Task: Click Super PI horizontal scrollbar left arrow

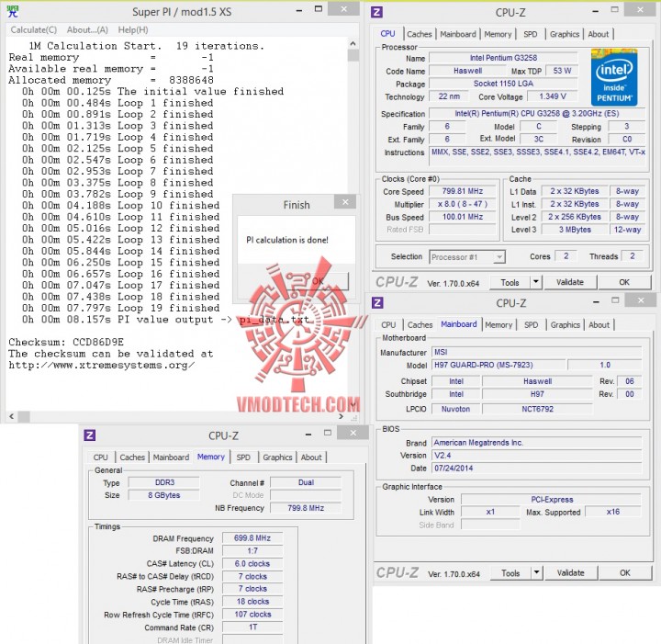Action: tap(11, 417)
